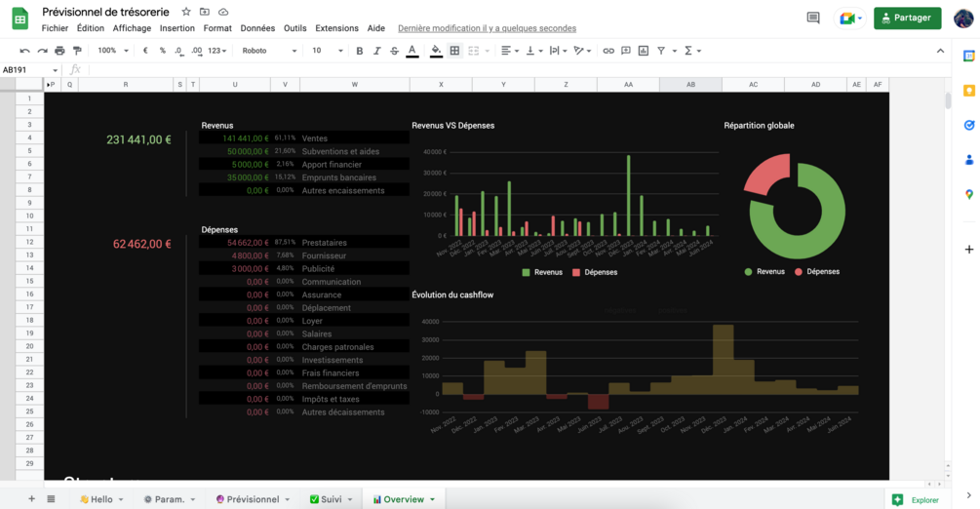Insert link using chain icon
The height and width of the screenshot is (509, 980).
point(608,51)
